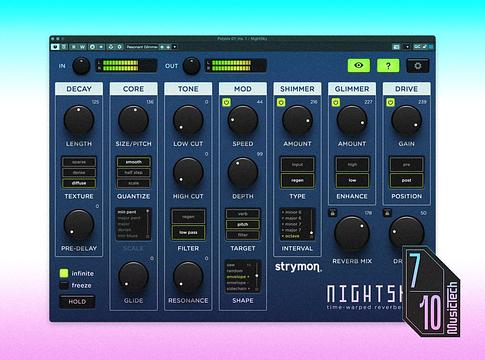Screen dimensions: 485x360
Task: Select octave in the interval list
Action: [x=291, y=236]
